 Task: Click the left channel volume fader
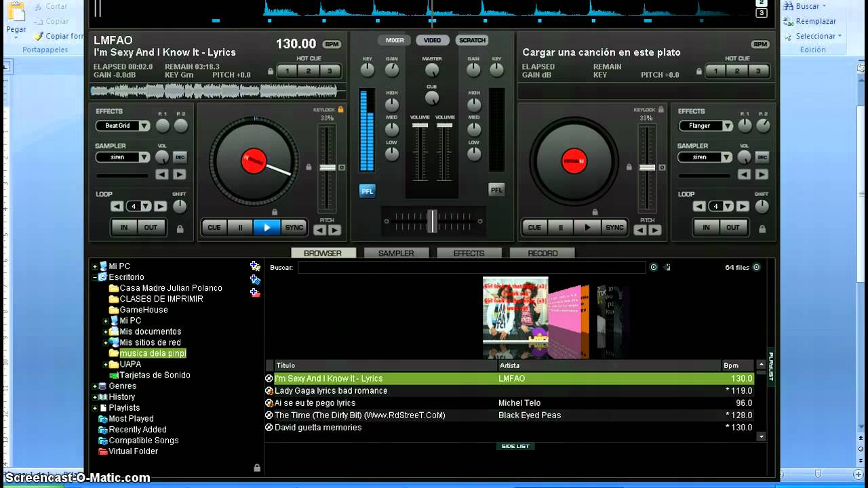(420, 125)
